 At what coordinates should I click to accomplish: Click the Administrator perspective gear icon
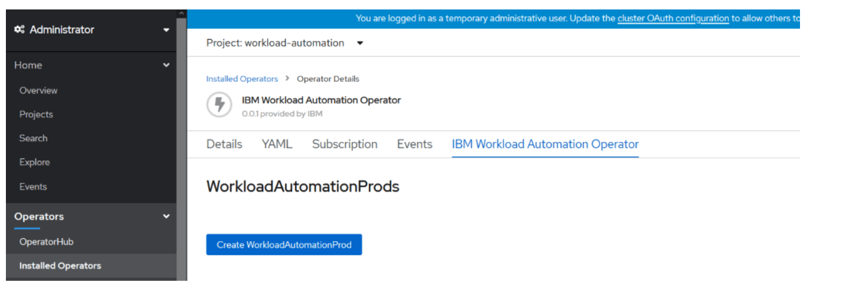pyautogui.click(x=20, y=30)
